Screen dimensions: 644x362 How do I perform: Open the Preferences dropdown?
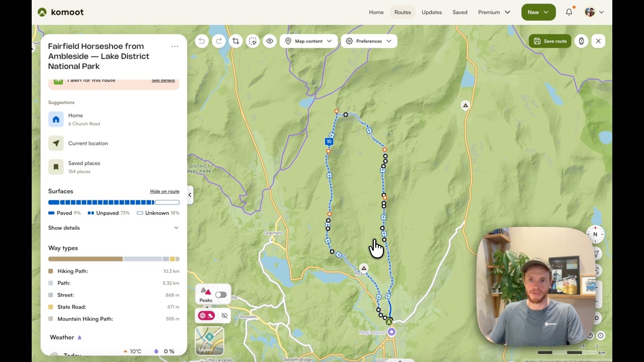coord(369,41)
